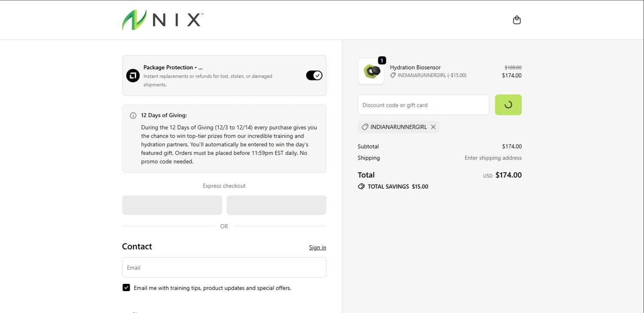
Task: Click the Express checkout label
Action: [x=224, y=186]
